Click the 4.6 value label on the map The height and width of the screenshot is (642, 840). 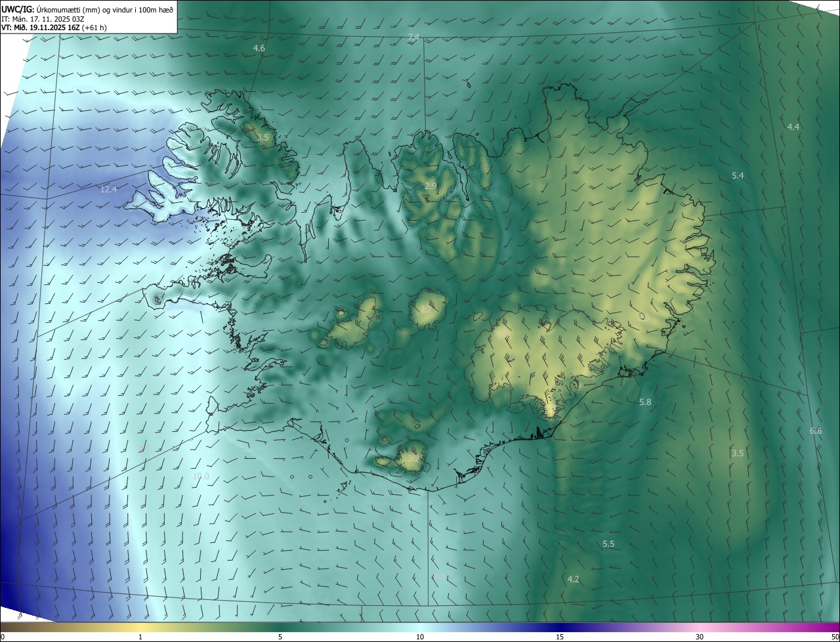pos(259,49)
